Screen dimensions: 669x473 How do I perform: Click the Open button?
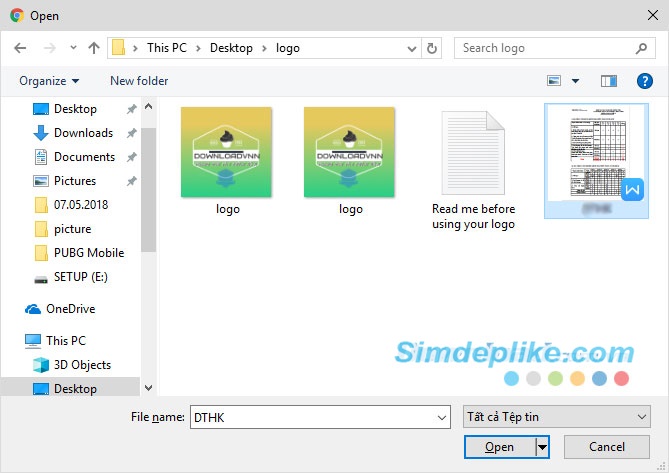tap(499, 447)
